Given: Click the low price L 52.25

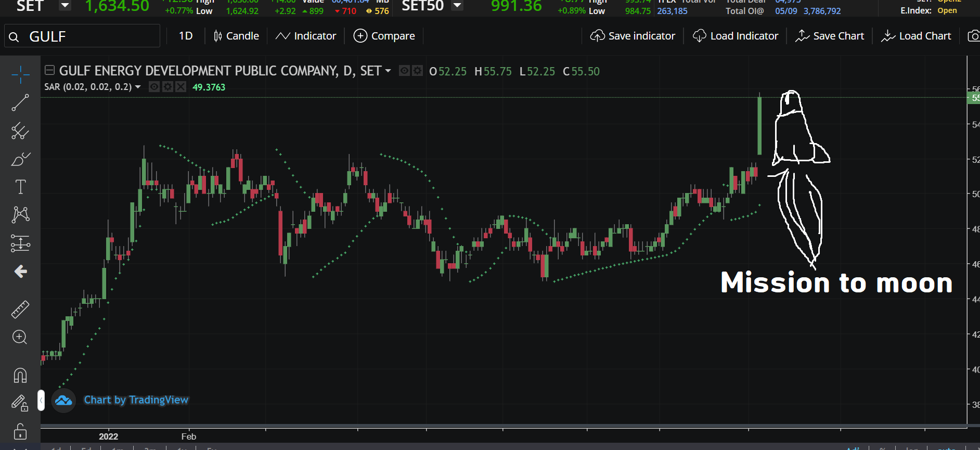Looking at the screenshot, I should point(537,71).
